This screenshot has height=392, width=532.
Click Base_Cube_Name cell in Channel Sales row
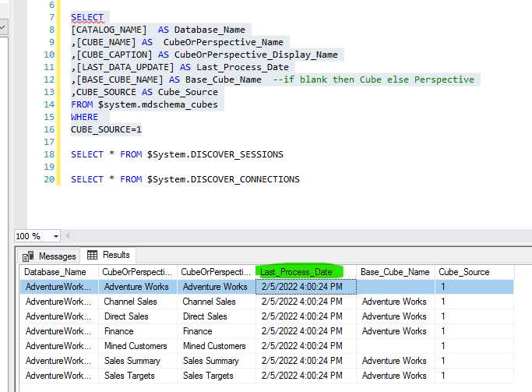[395, 302]
